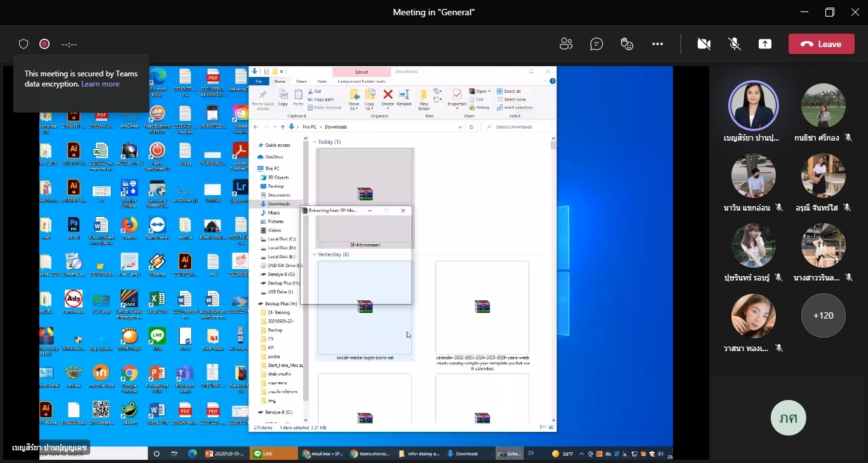868x463 pixels.
Task: Leave the meeting
Action: click(821, 44)
